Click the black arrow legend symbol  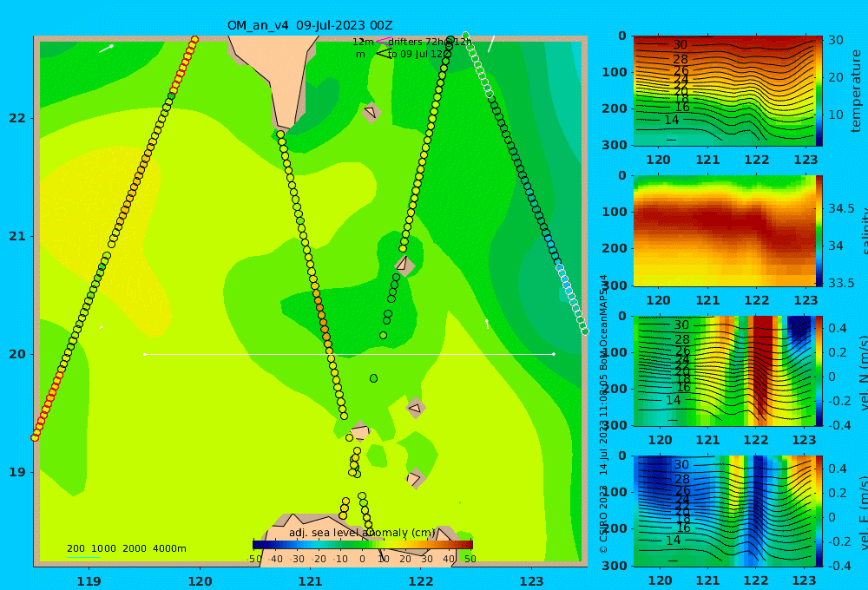click(384, 54)
